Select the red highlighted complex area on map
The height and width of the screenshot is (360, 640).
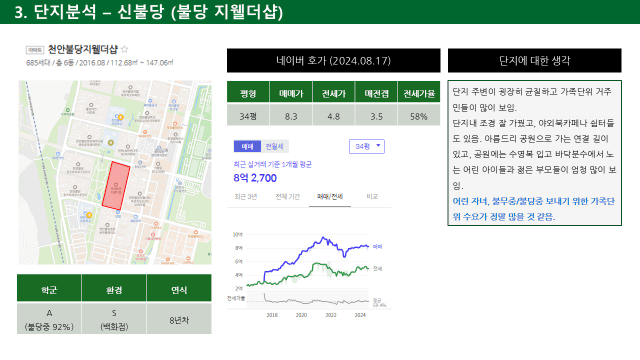tap(116, 186)
